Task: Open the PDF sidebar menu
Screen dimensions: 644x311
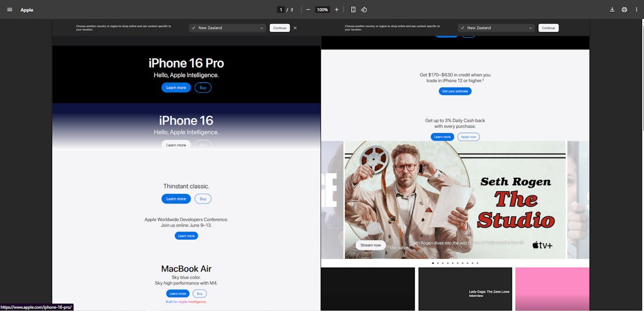Action: pyautogui.click(x=10, y=10)
